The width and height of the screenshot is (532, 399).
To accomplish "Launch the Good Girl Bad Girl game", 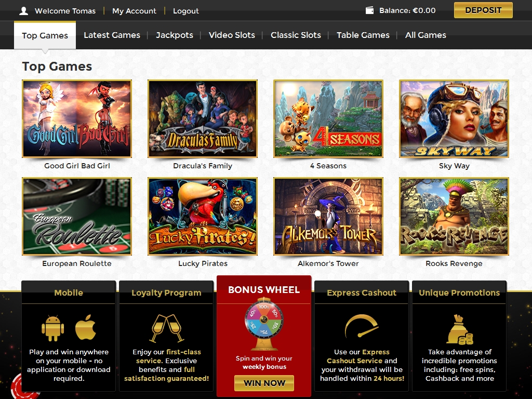I will click(x=77, y=119).
